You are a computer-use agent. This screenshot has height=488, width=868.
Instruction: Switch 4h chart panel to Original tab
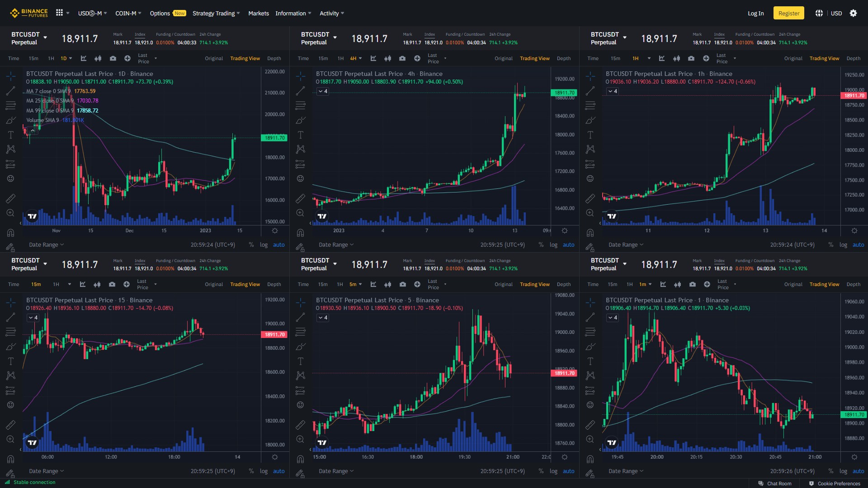click(503, 58)
